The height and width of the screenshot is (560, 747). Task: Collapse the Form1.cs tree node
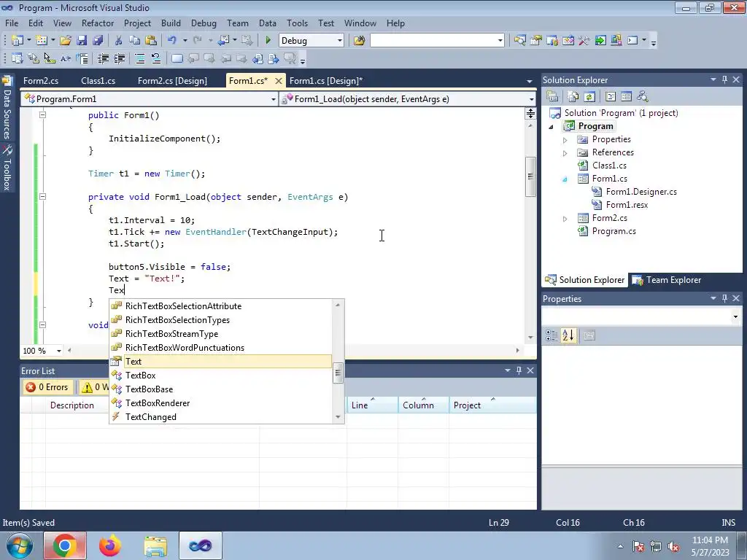[x=565, y=179]
